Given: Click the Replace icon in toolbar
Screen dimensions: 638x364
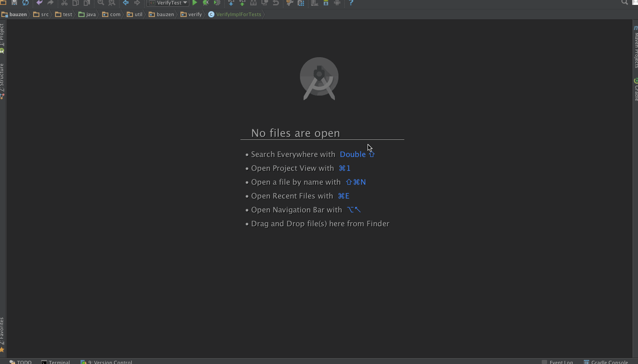Looking at the screenshot, I should coord(112,3).
